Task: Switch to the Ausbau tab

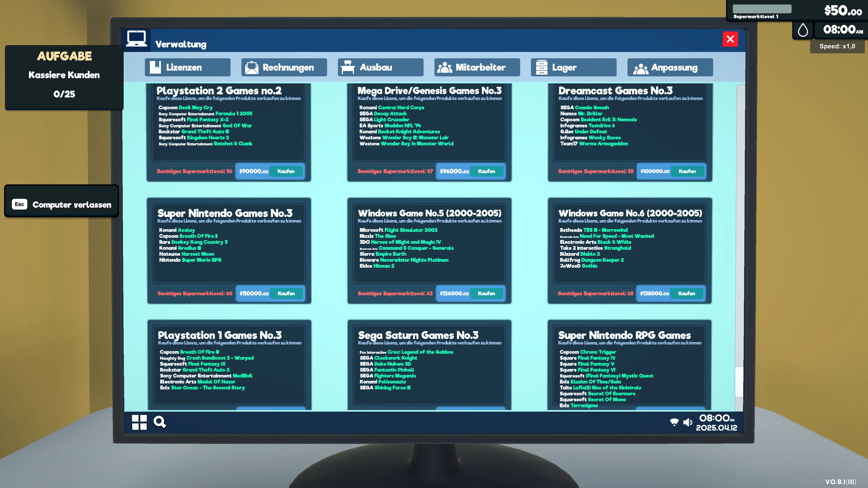Action: tap(380, 67)
